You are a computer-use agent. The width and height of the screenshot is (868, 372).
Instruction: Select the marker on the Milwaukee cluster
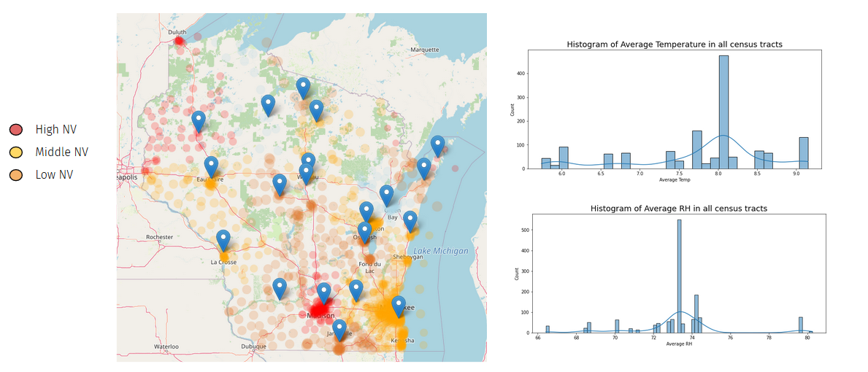[399, 307]
